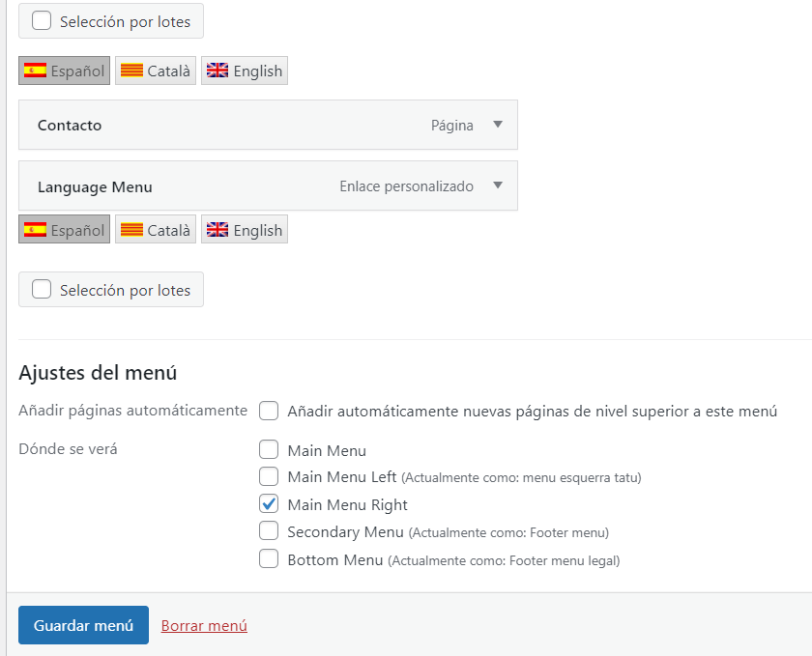
Task: Select the Contacto menu item title
Action: 70,126
